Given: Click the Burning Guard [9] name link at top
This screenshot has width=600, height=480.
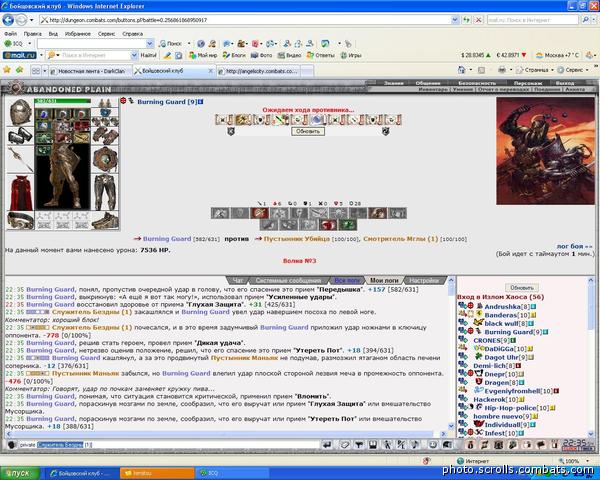Looking at the screenshot, I should tap(167, 102).
